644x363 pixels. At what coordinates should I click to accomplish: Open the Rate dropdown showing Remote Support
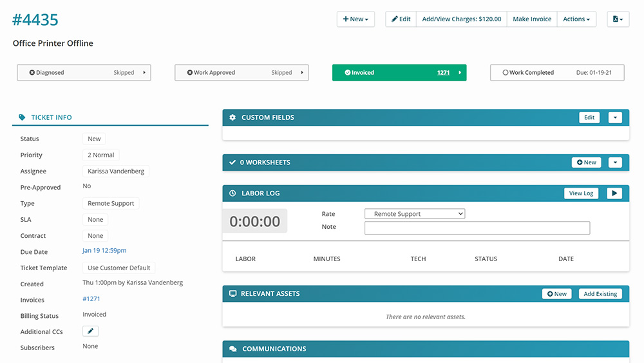(x=415, y=214)
